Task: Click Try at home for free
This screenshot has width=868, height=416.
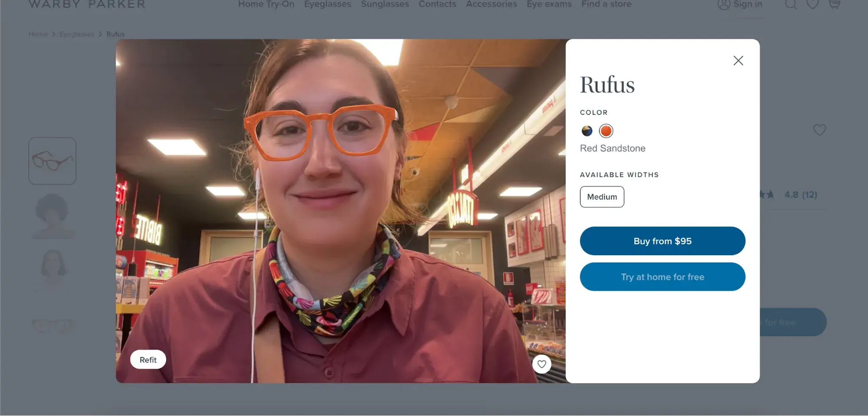Action: pos(662,277)
